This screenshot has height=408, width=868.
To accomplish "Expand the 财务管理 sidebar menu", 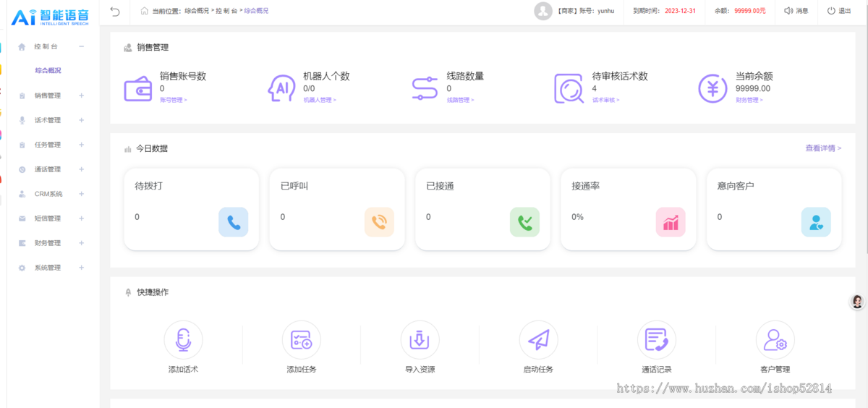I will tap(81, 243).
